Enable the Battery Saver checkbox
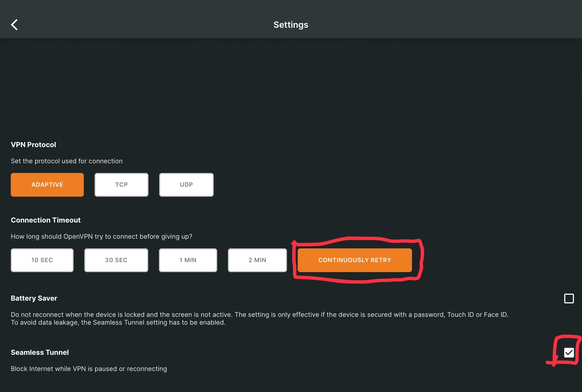 click(x=569, y=299)
